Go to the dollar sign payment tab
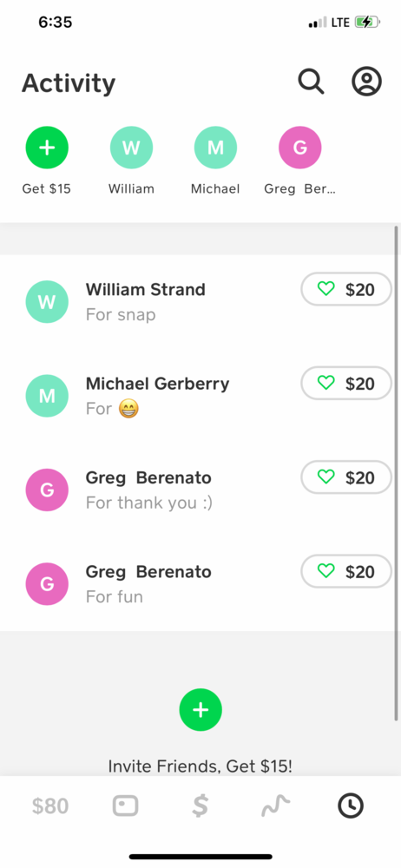401x868 pixels. 200,806
